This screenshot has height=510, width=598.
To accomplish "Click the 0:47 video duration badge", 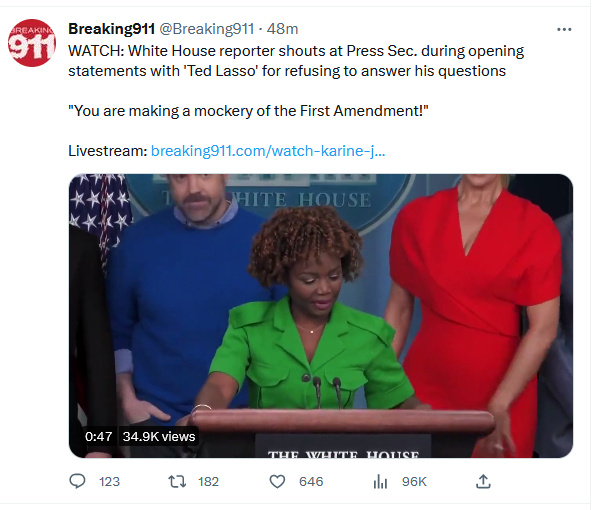I will (x=99, y=436).
